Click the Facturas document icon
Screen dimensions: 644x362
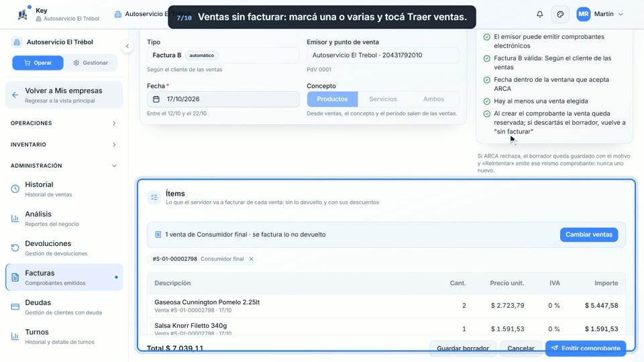[x=15, y=278]
